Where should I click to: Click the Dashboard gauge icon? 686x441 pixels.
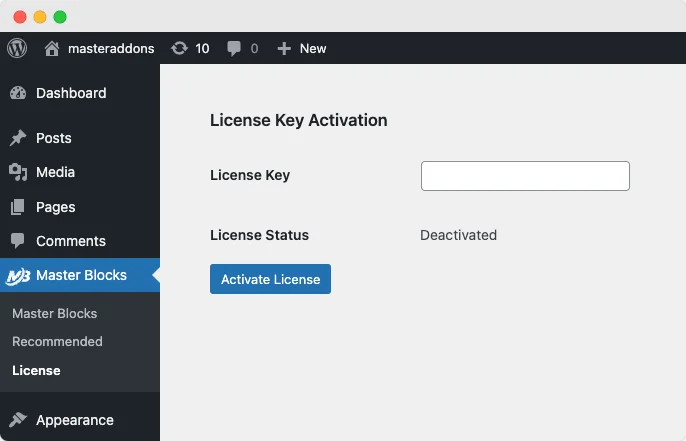click(18, 93)
